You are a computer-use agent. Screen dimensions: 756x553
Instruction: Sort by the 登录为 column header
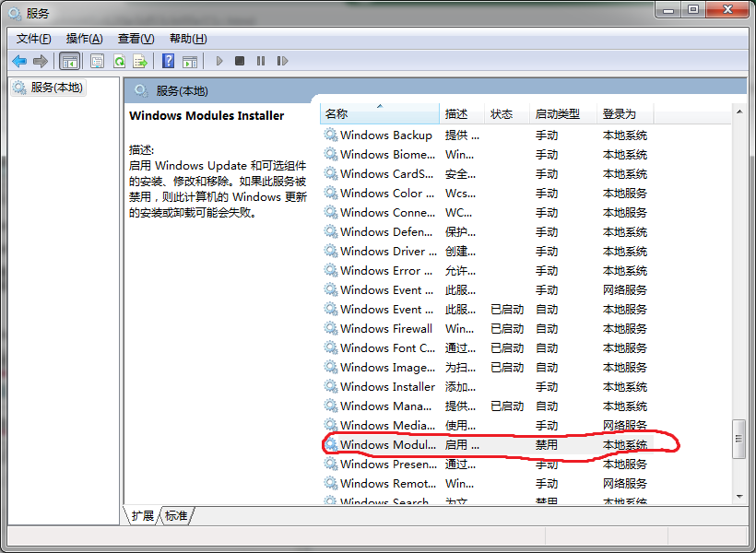pyautogui.click(x=625, y=114)
